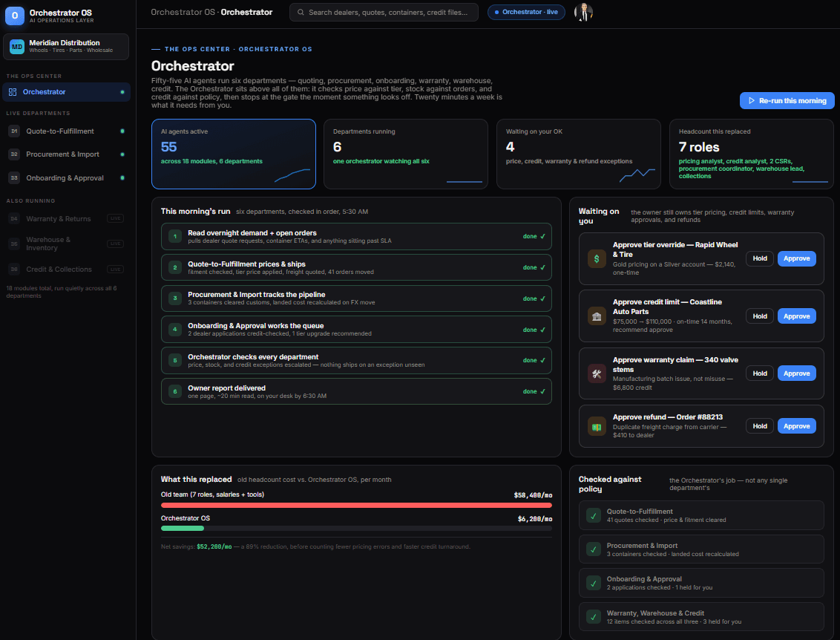Approve the Rapid Wheel & Tire tier override
Image resolution: width=840 pixels, height=640 pixels.
(797, 259)
